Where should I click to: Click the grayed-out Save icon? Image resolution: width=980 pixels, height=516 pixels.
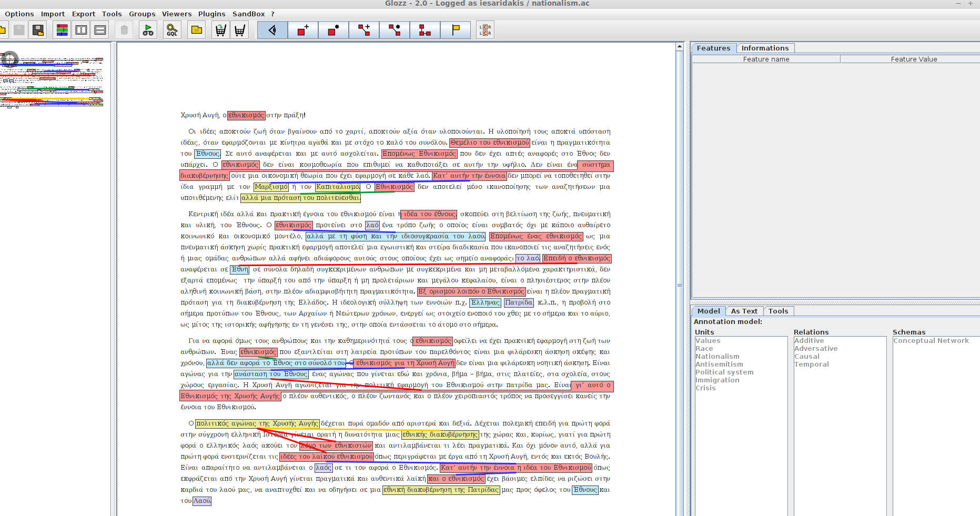tap(19, 30)
